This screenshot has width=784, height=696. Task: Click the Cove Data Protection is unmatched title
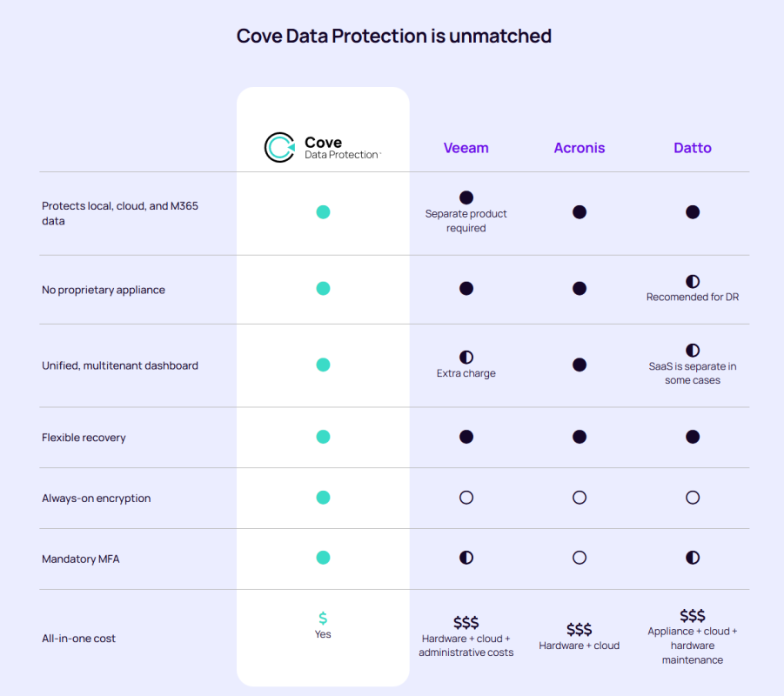[394, 37]
